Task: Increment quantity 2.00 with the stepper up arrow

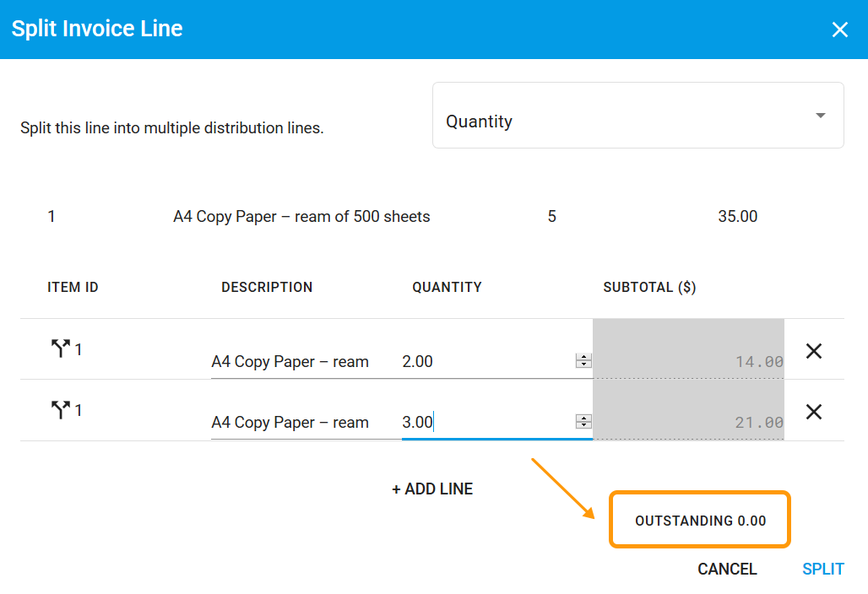Action: tap(583, 356)
